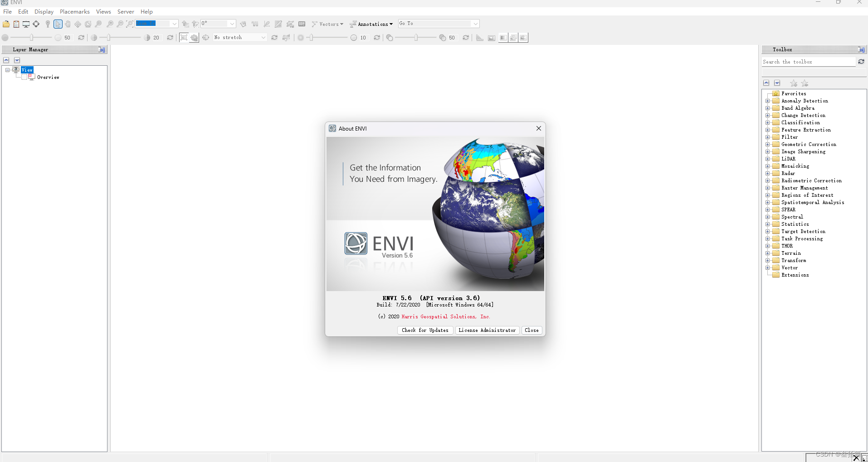868x462 pixels.
Task: Open a file with the folder icon
Action: pos(6,24)
